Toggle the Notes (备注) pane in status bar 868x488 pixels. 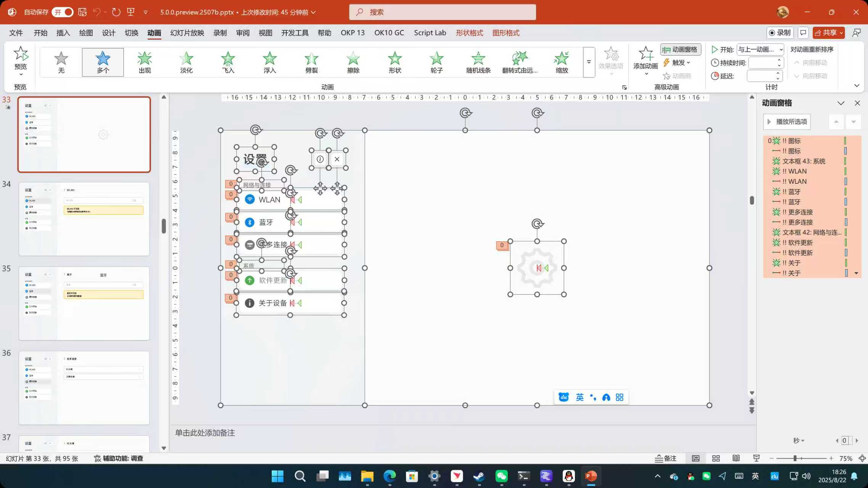666,458
